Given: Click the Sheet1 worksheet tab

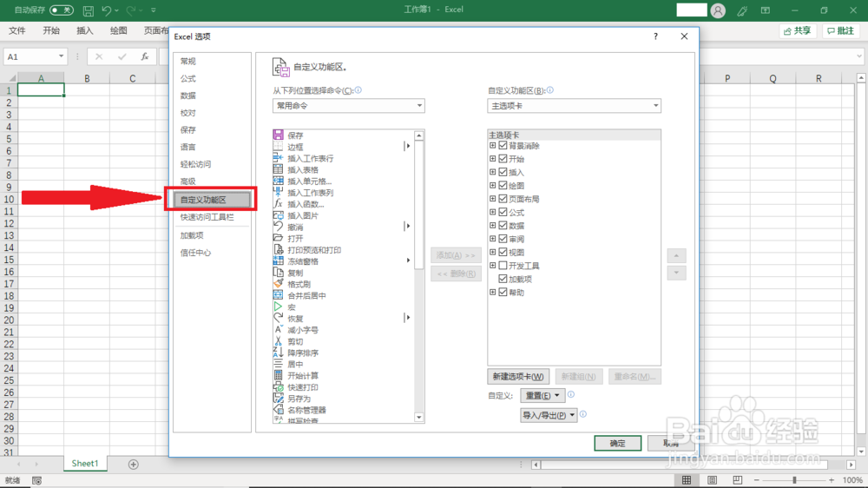Looking at the screenshot, I should click(85, 464).
